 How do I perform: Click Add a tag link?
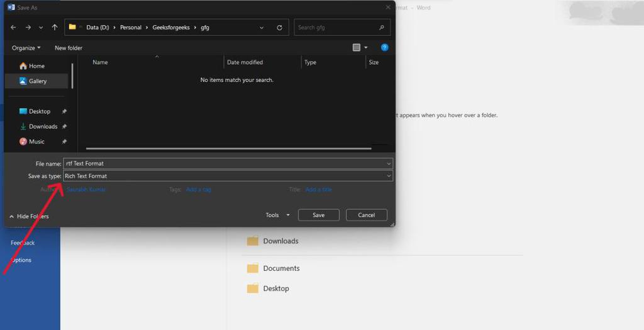click(198, 189)
